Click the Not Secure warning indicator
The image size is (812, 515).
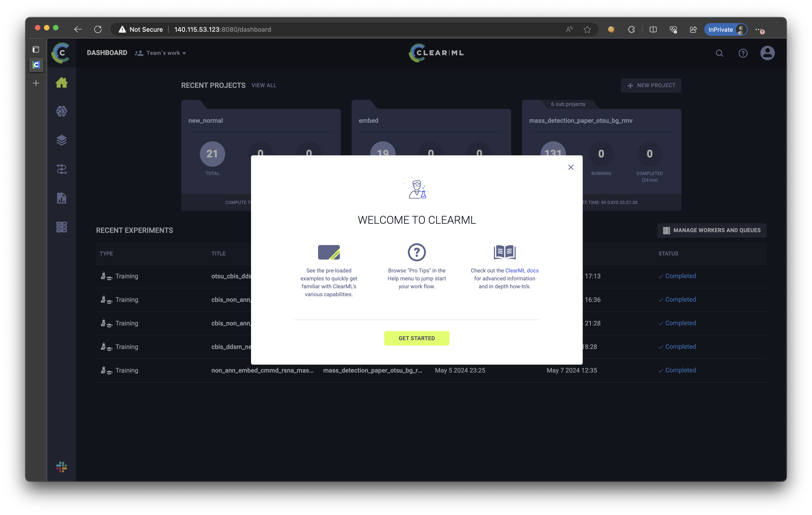pyautogui.click(x=141, y=29)
